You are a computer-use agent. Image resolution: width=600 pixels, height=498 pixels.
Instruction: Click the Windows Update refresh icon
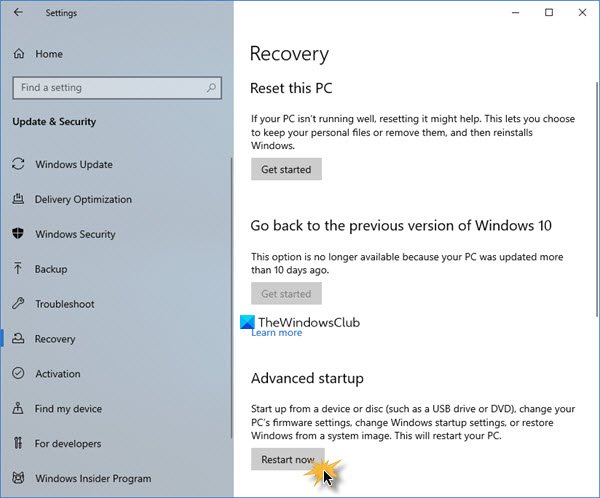(x=18, y=164)
